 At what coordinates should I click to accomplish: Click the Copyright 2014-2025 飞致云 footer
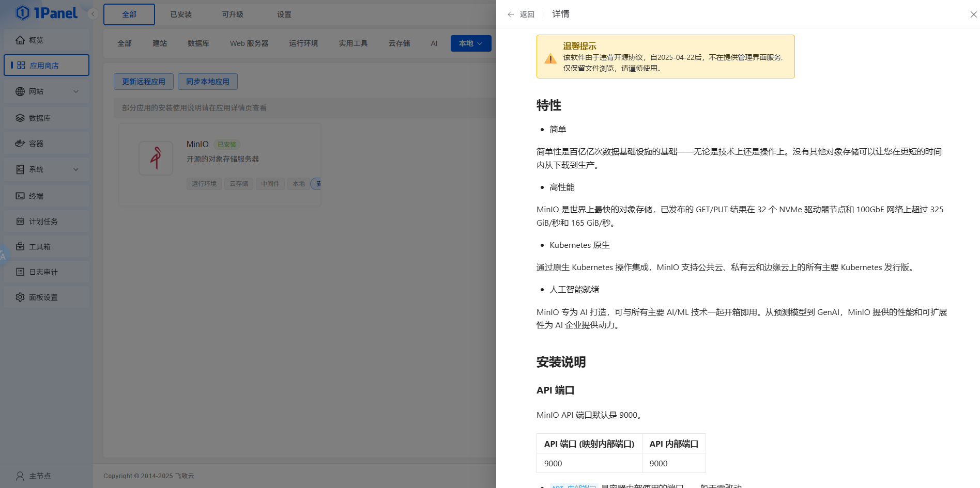pyautogui.click(x=149, y=476)
